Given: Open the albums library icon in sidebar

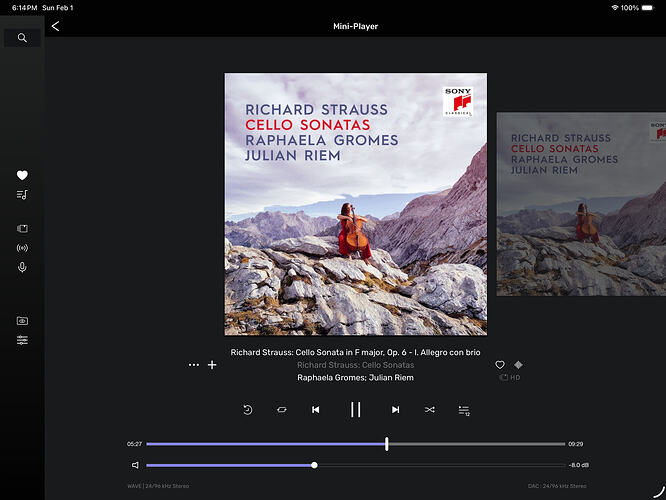Looking at the screenshot, I should (22, 228).
